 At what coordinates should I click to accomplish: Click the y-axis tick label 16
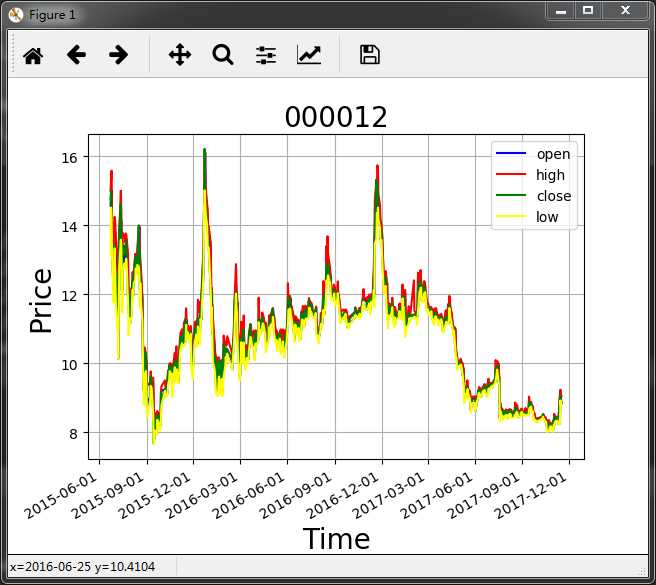point(69,158)
